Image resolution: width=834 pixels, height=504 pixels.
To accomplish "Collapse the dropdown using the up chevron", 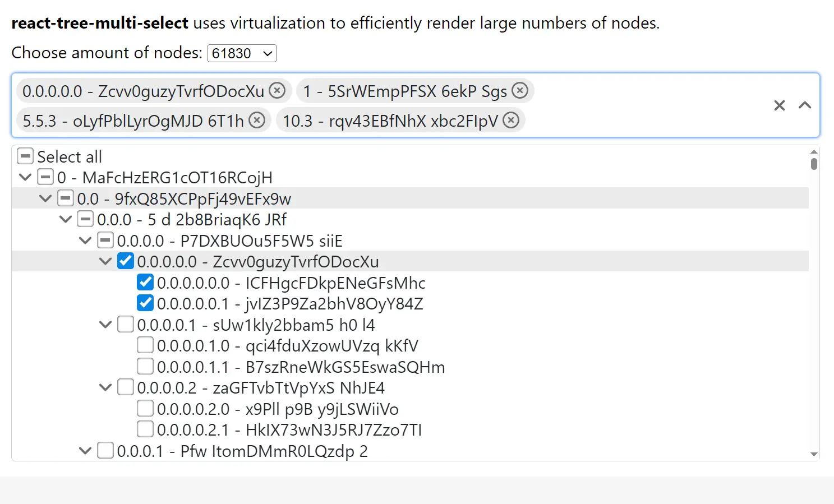I will (805, 105).
